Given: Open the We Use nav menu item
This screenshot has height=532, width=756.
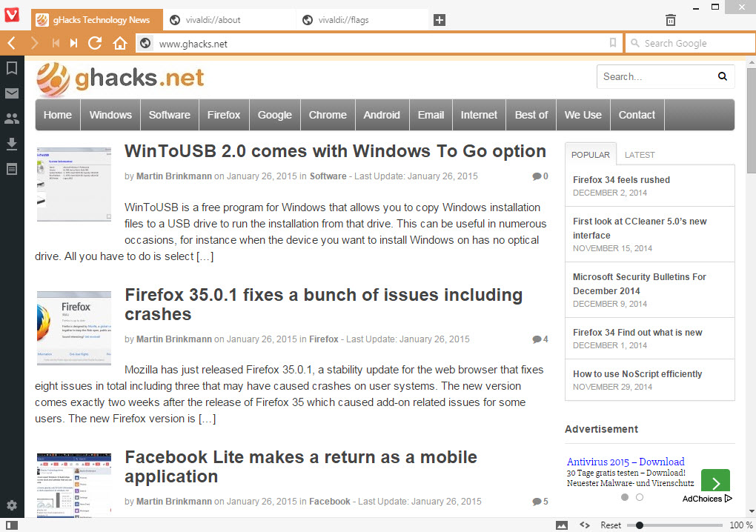Looking at the screenshot, I should pos(583,115).
